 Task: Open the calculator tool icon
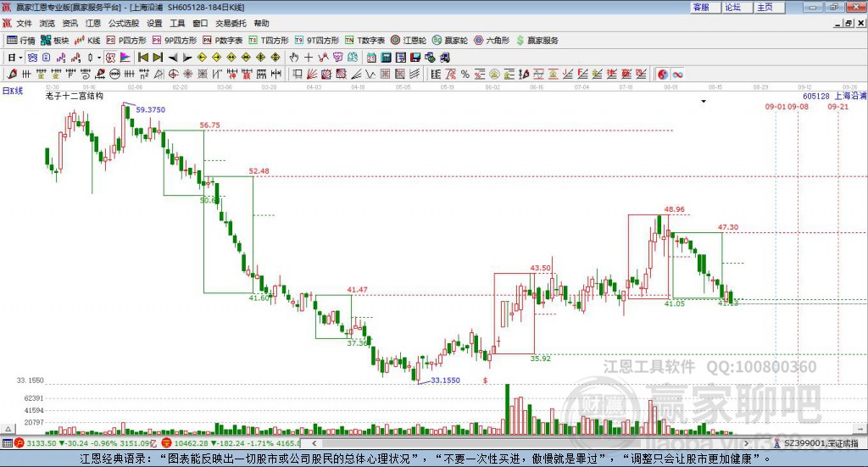point(386,58)
